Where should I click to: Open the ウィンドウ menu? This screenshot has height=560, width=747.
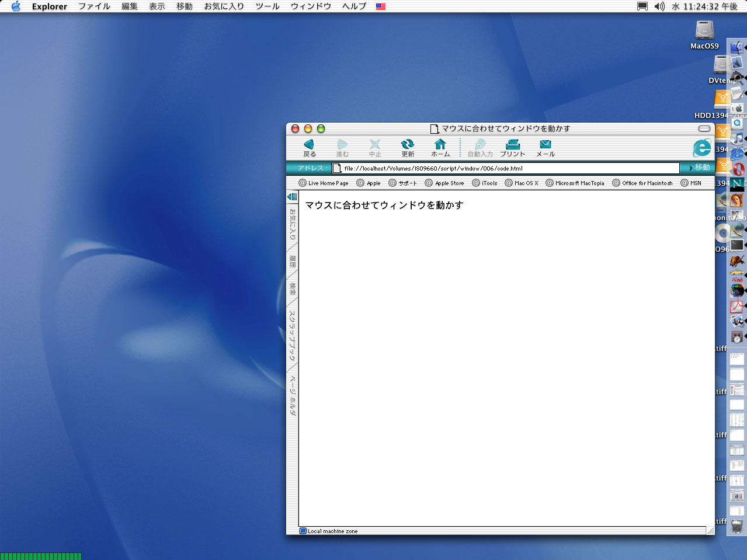click(x=311, y=6)
